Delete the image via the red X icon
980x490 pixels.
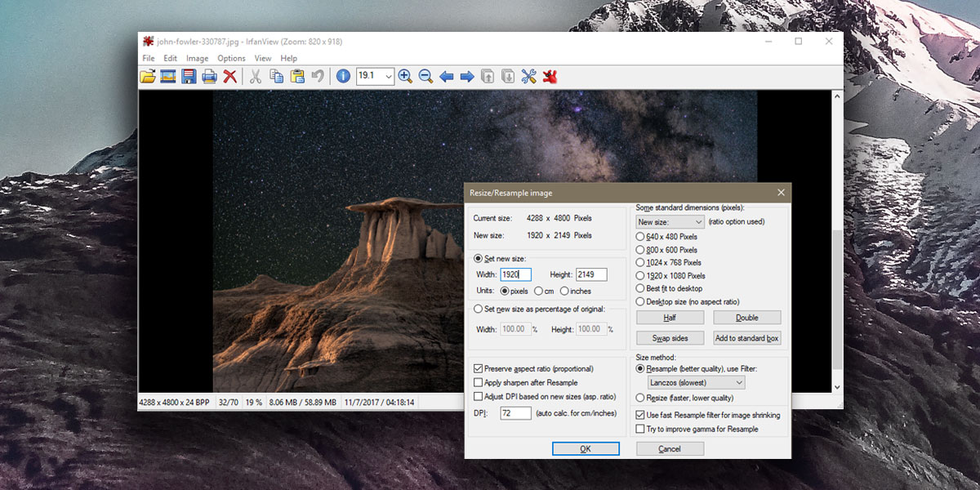coord(229,76)
